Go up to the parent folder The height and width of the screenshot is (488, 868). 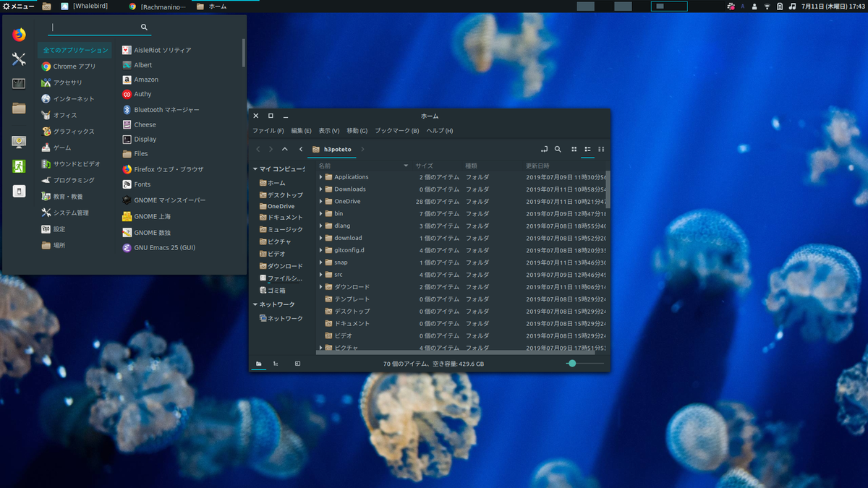[285, 150]
